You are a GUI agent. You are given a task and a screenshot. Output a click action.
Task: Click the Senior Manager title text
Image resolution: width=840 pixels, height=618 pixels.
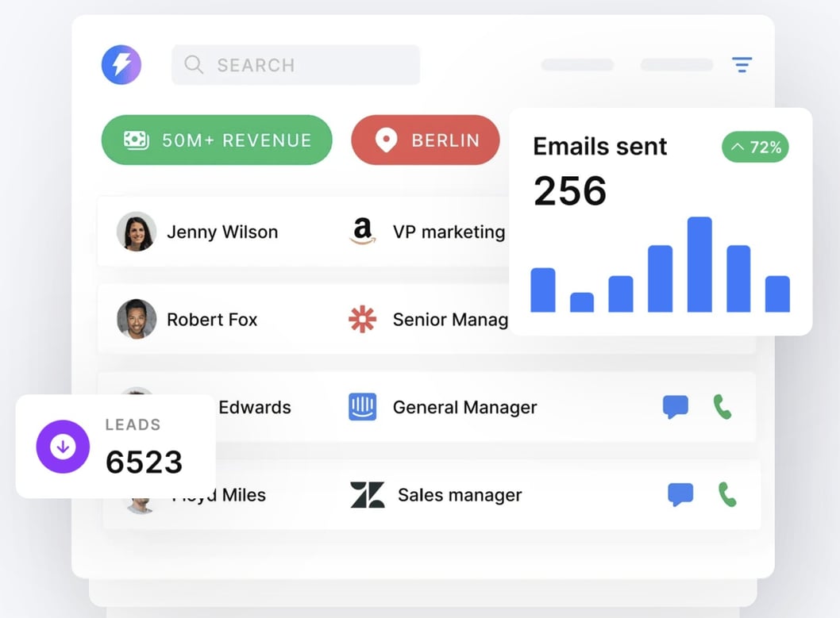click(450, 320)
